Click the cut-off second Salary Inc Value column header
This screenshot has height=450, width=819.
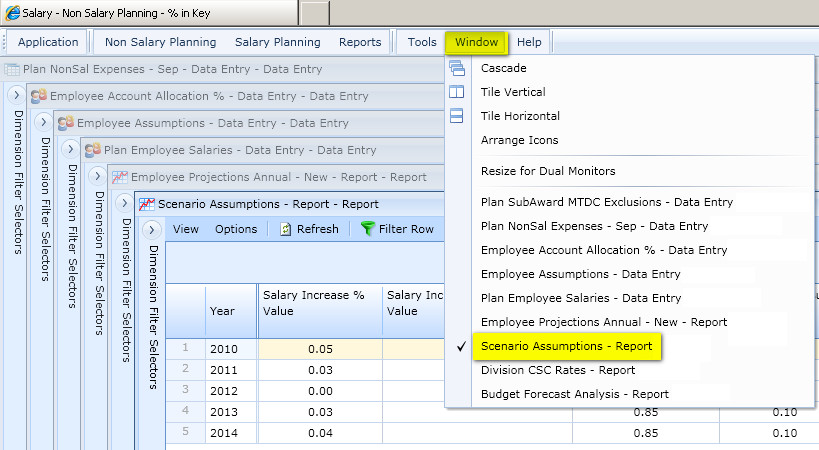413,311
